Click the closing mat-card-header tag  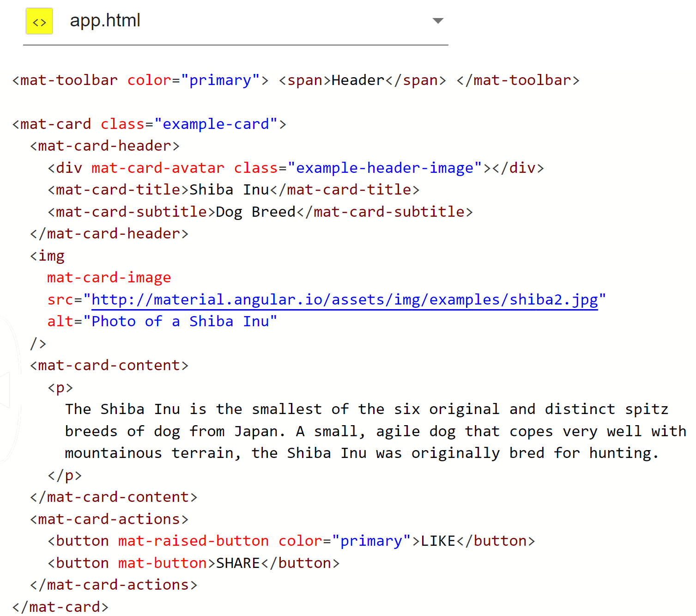click(109, 234)
